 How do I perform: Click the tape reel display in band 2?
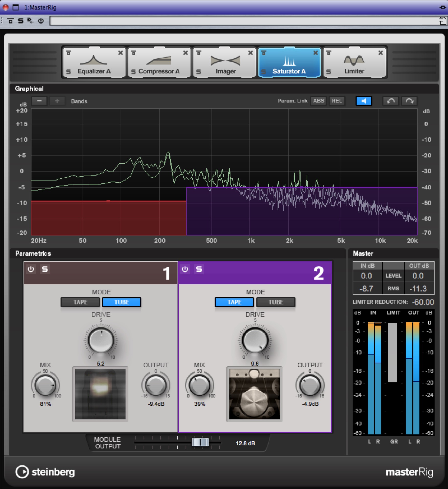(x=254, y=394)
